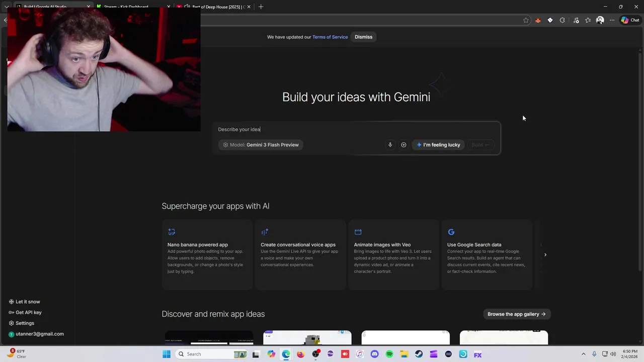644x362 pixels.
Task: Open Discord from the taskbar
Action: point(374,354)
